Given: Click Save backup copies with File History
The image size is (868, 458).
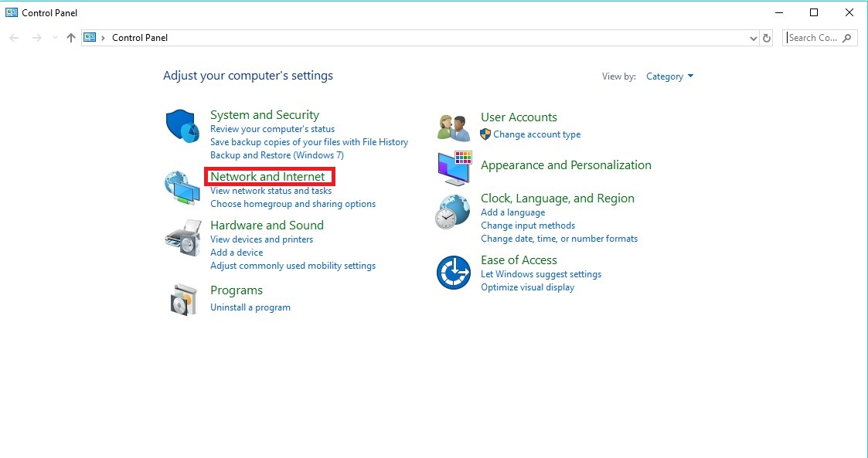Looking at the screenshot, I should click(309, 142).
